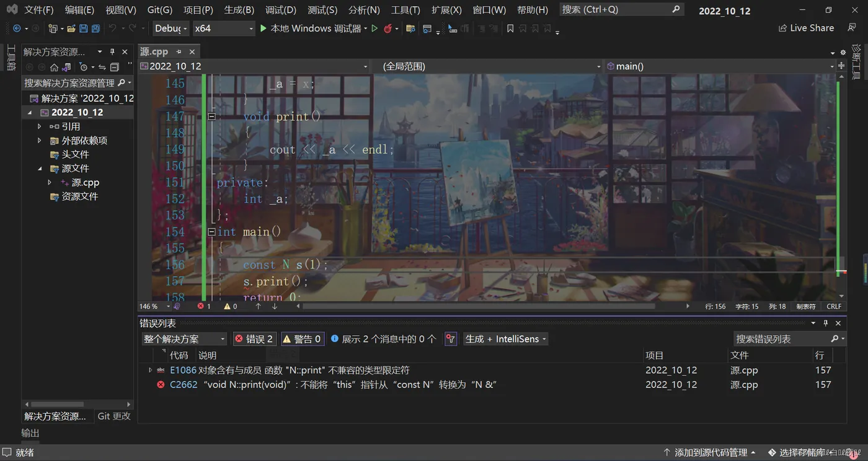
Task: Open the 2022_10_12 project scope dropdown
Action: tap(254, 66)
